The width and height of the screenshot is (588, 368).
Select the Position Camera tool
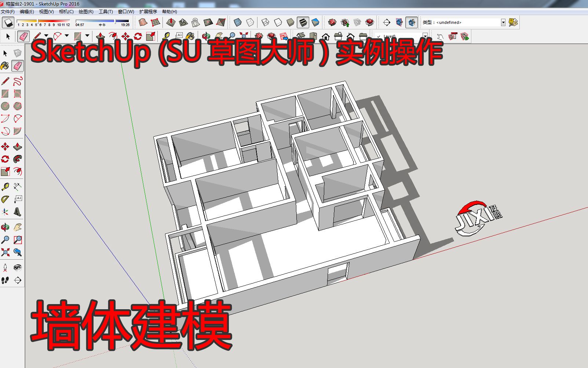pyautogui.click(x=5, y=268)
